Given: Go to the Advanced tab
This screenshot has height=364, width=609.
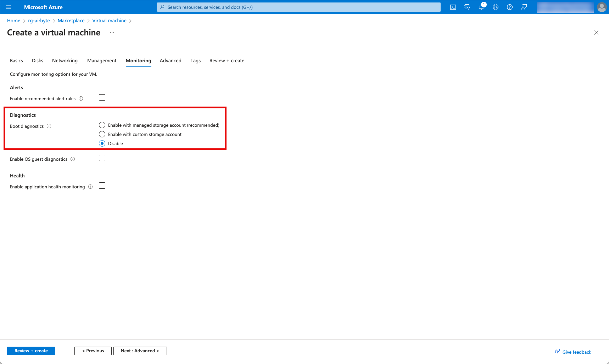Looking at the screenshot, I should coord(170,61).
